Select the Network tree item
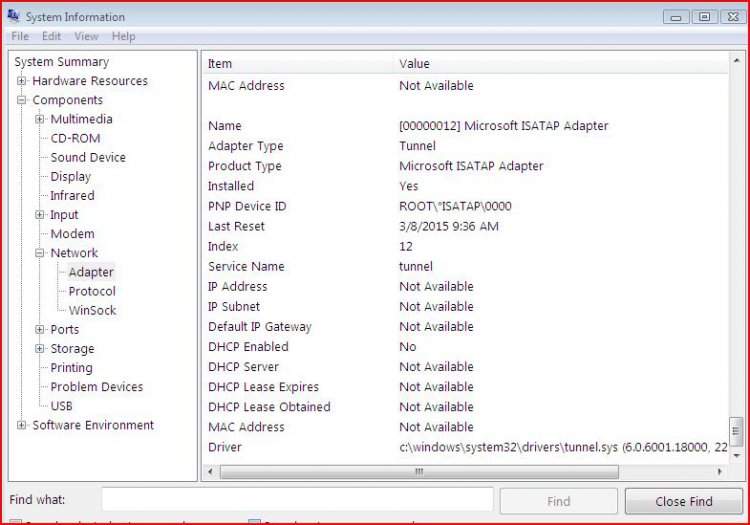The height and width of the screenshot is (525, 750). (74, 253)
